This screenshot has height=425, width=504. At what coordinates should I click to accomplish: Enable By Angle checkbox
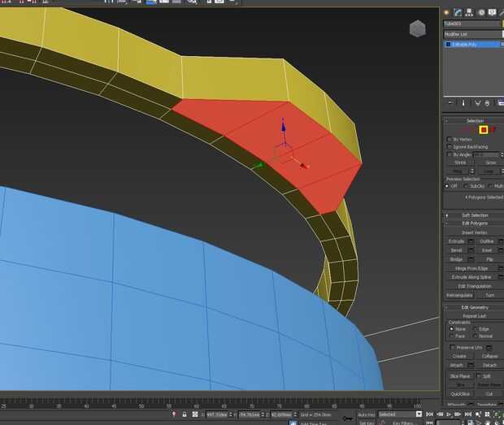click(449, 154)
